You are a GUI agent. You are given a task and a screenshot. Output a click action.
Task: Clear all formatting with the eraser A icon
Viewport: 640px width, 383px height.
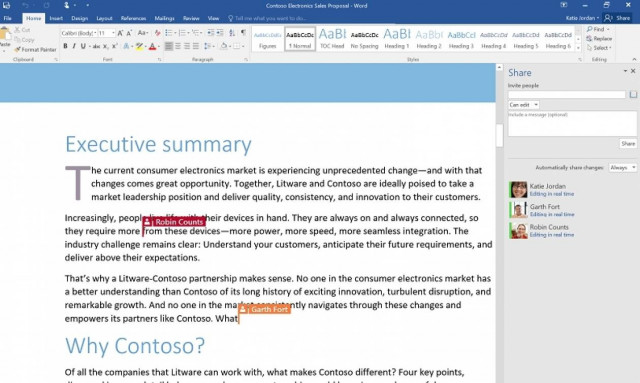pyautogui.click(x=157, y=33)
